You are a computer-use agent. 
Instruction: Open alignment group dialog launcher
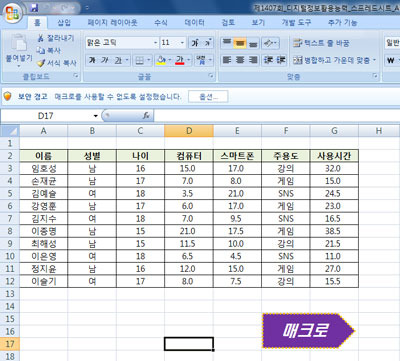375,76
